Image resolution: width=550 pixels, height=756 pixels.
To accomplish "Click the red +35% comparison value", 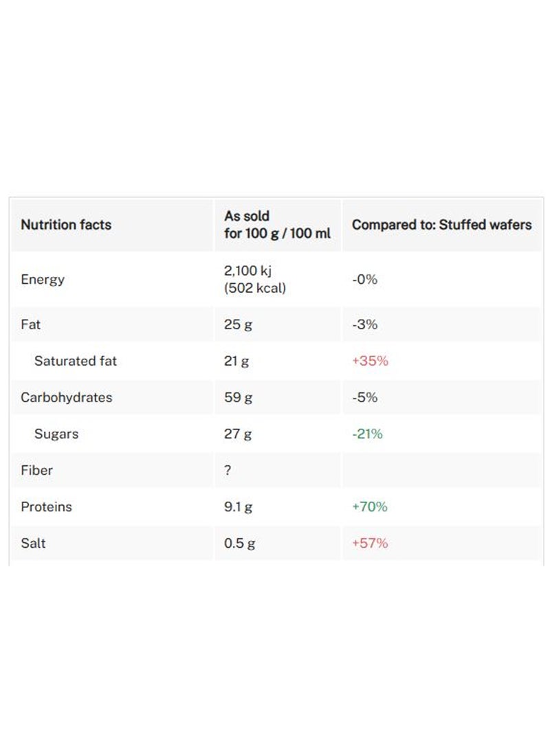I will point(370,361).
